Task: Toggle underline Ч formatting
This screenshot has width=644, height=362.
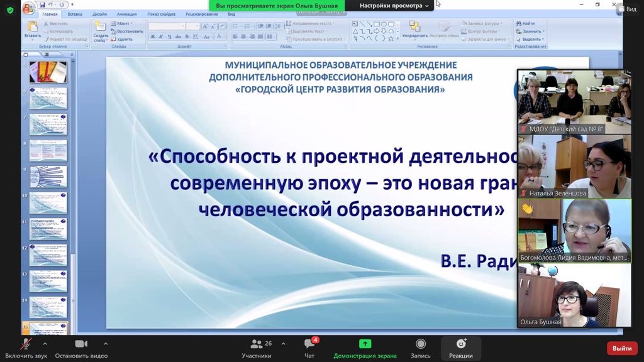Action: click(x=169, y=37)
